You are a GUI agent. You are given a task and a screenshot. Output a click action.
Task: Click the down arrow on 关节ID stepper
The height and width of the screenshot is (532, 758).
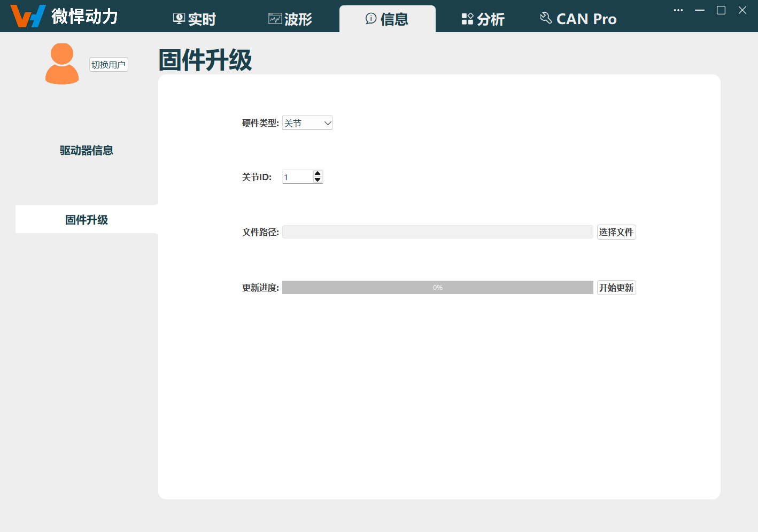pyautogui.click(x=318, y=180)
